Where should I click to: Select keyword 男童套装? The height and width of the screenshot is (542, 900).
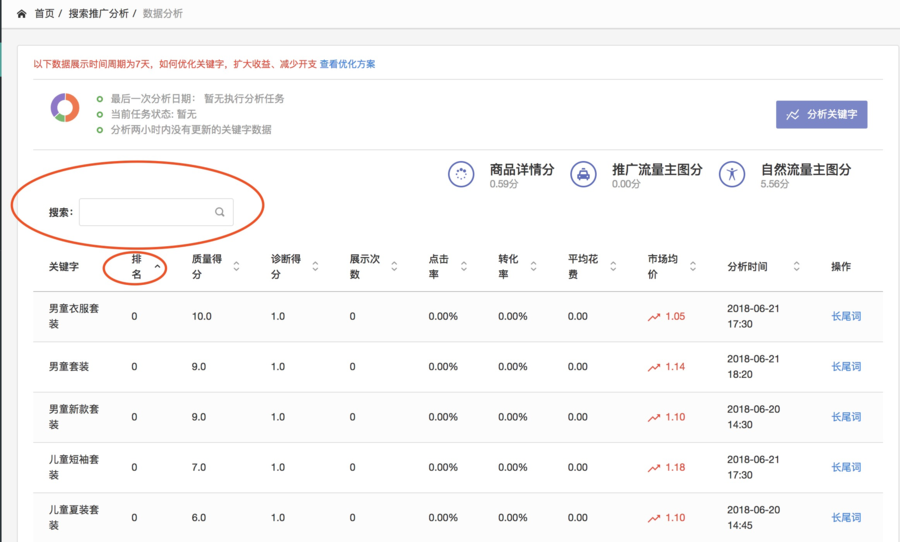coord(69,366)
